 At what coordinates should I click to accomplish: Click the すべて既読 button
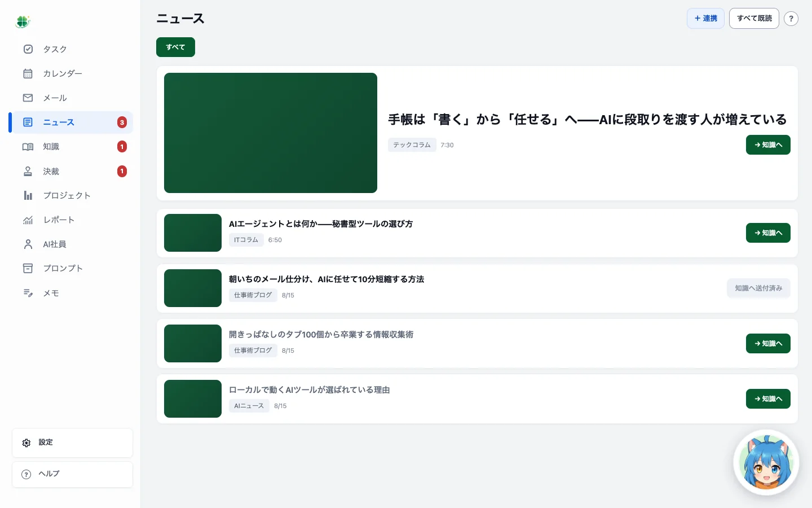[x=754, y=19]
